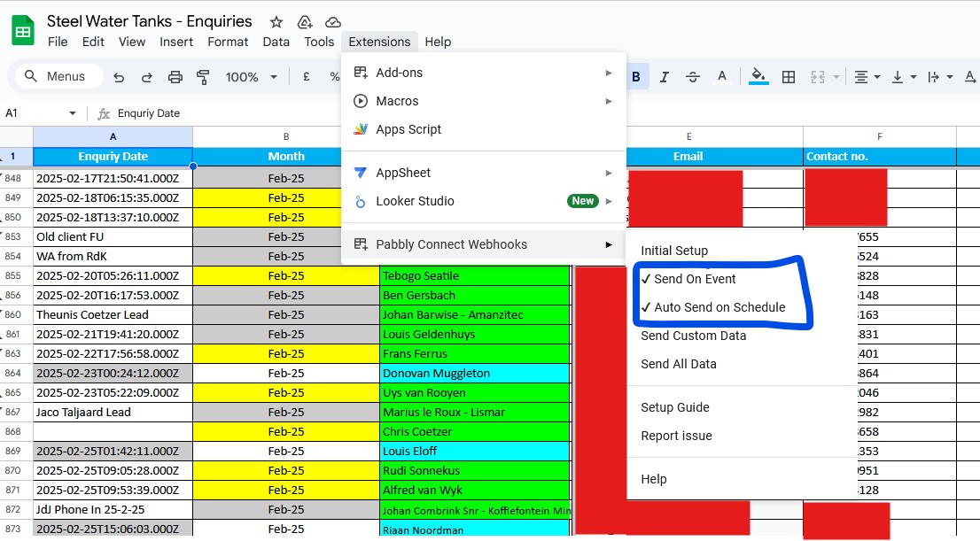
Task: Expand the name box A1 dropdown
Action: coord(73,113)
